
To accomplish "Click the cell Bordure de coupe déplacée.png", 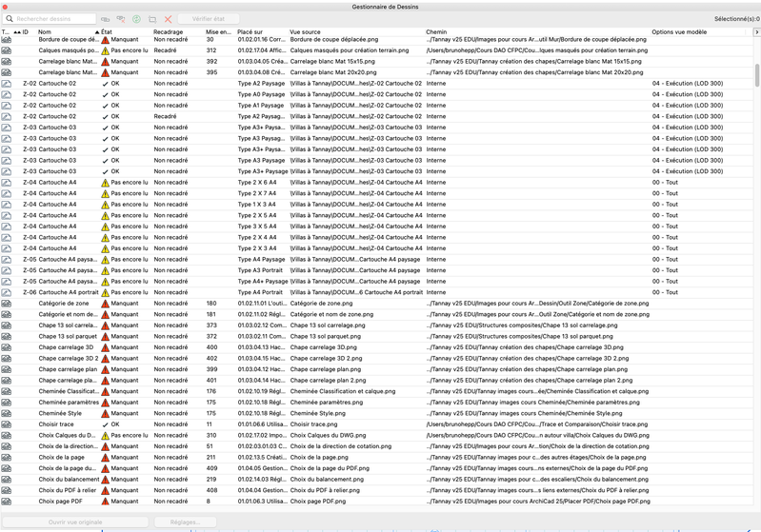I will pos(334,39).
